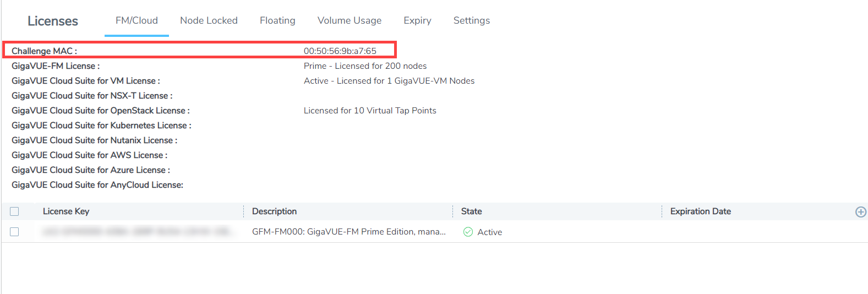The width and height of the screenshot is (868, 294).
Task: Check the GFM-FM000 license row checkbox
Action: pos(14,232)
